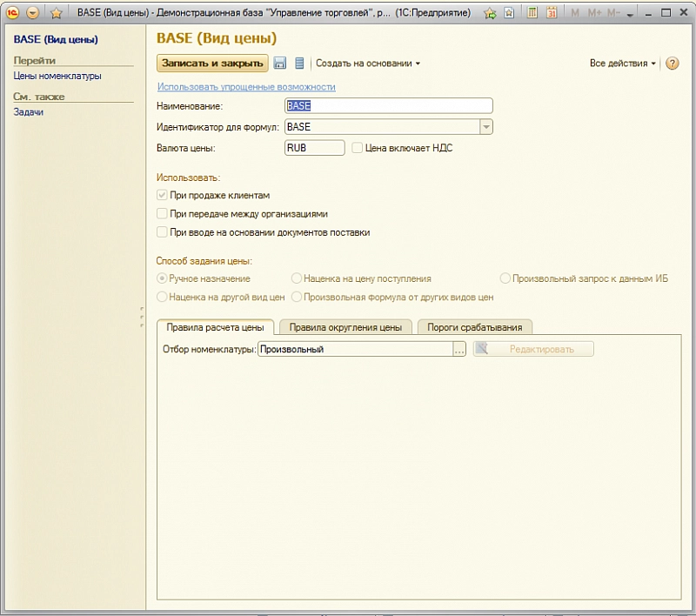The image size is (696, 616).
Task: Expand 'Идентификатор для формул' dropdown arrow
Action: click(x=486, y=127)
